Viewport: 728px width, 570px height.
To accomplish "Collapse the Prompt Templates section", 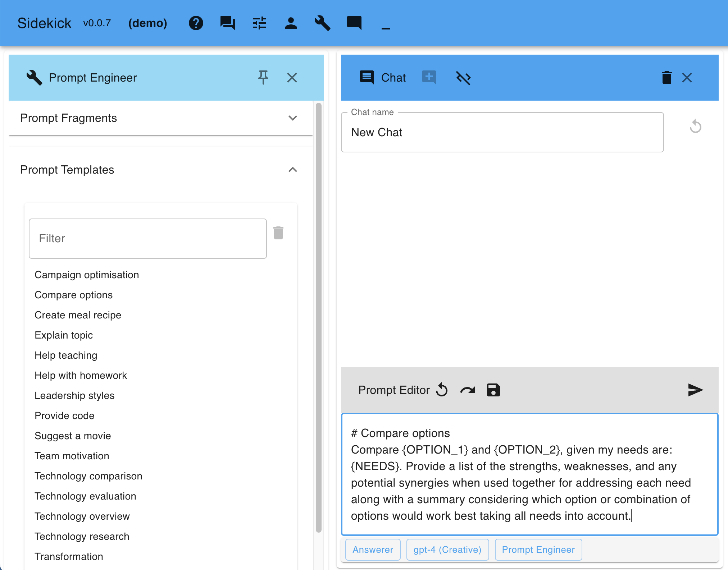I will [x=292, y=170].
